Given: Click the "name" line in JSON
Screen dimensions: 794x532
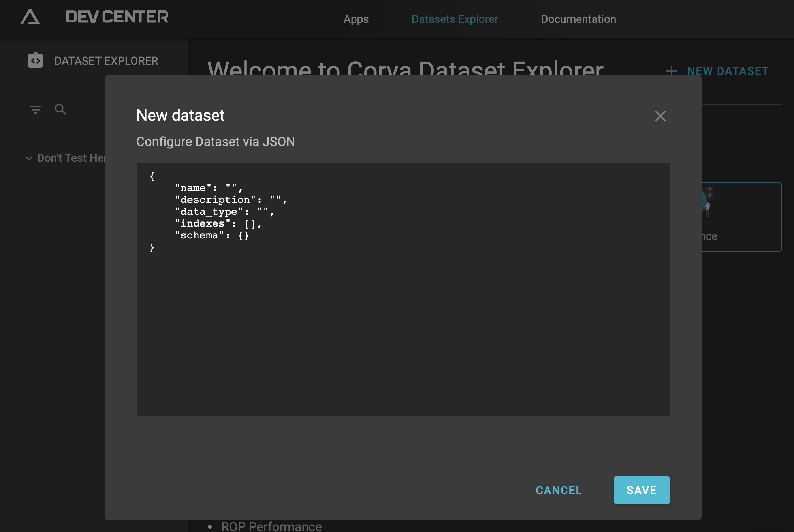Looking at the screenshot, I should pos(209,188).
